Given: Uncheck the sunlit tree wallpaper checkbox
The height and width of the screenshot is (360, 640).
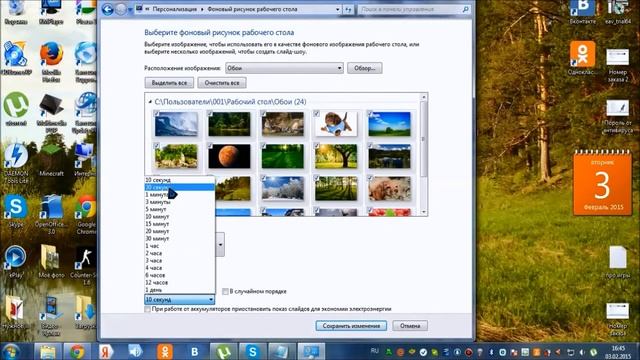Looking at the screenshot, I should point(317,146).
